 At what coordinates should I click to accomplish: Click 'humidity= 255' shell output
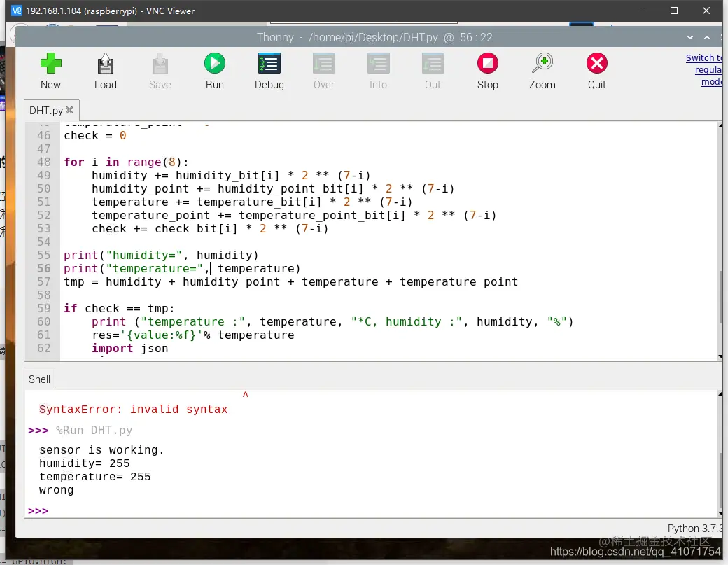(x=85, y=463)
